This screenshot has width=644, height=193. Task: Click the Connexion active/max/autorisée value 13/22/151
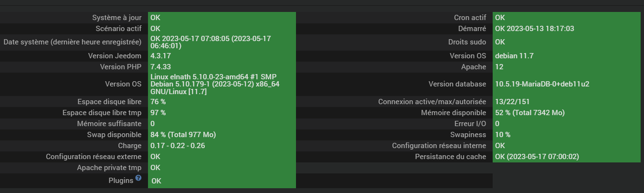click(512, 102)
